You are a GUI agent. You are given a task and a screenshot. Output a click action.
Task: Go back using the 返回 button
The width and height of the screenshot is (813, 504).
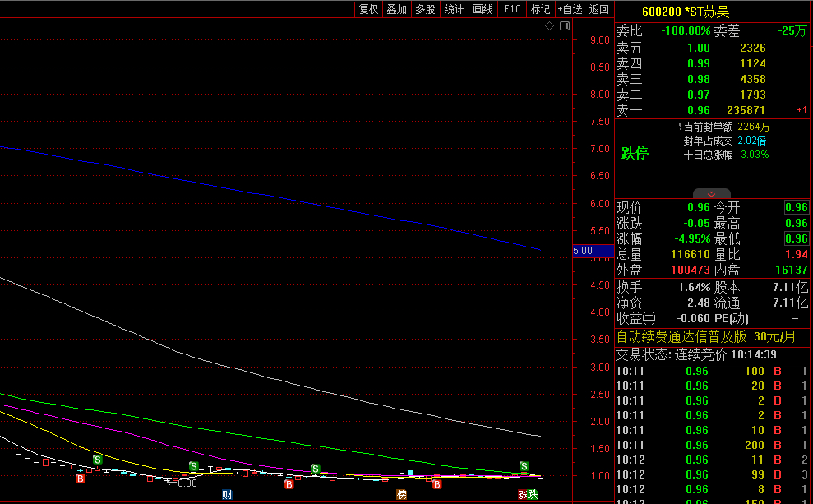tap(599, 9)
